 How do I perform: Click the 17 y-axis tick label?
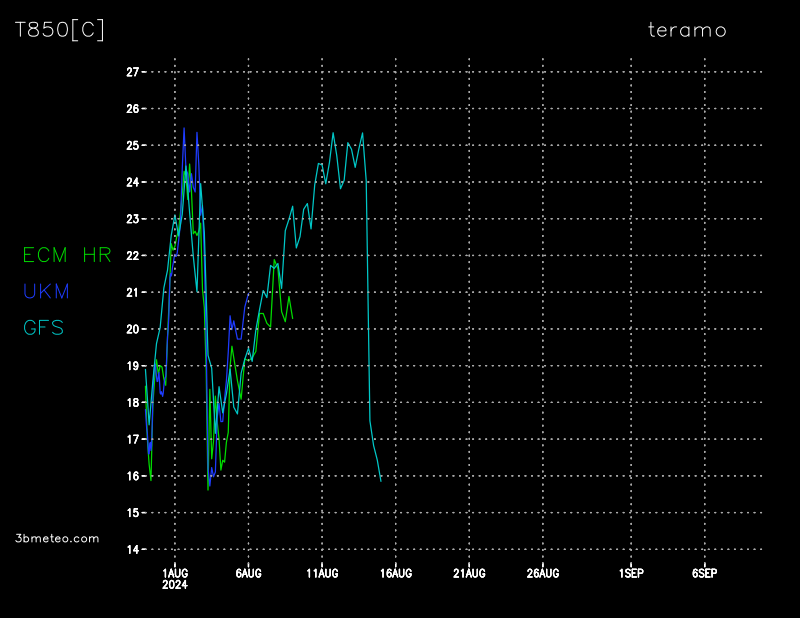click(132, 439)
